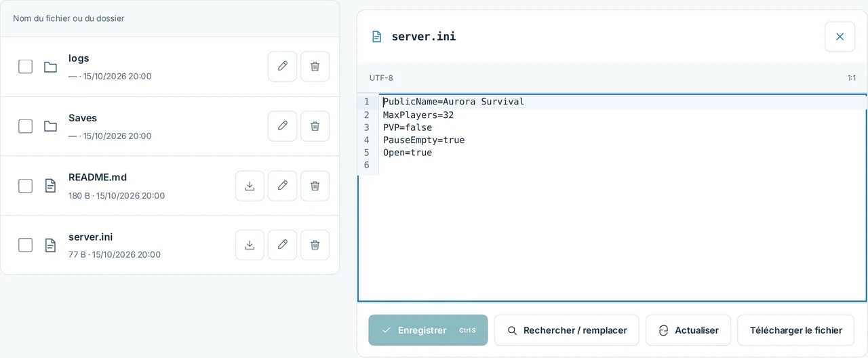Image resolution: width=868 pixels, height=358 pixels.
Task: Place cursor on Open=true line
Action: 408,153
